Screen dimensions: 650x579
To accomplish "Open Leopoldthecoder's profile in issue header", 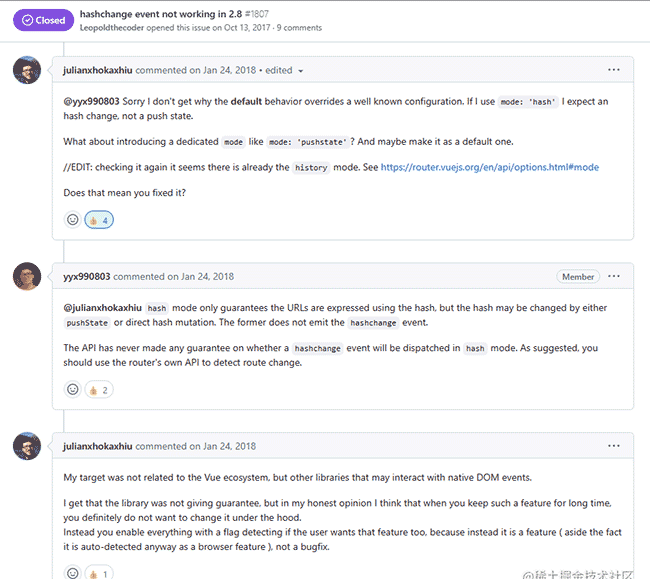I will pyautogui.click(x=112, y=28).
